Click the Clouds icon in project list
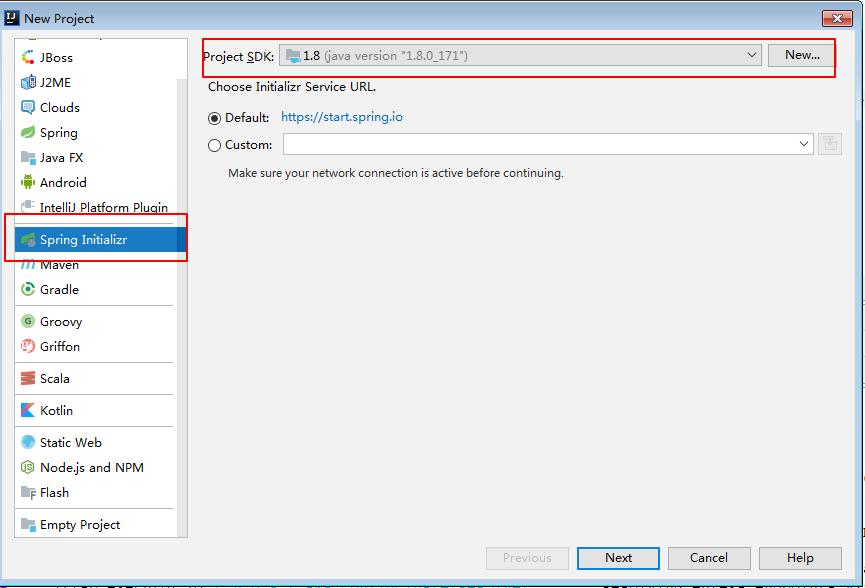 [x=28, y=107]
